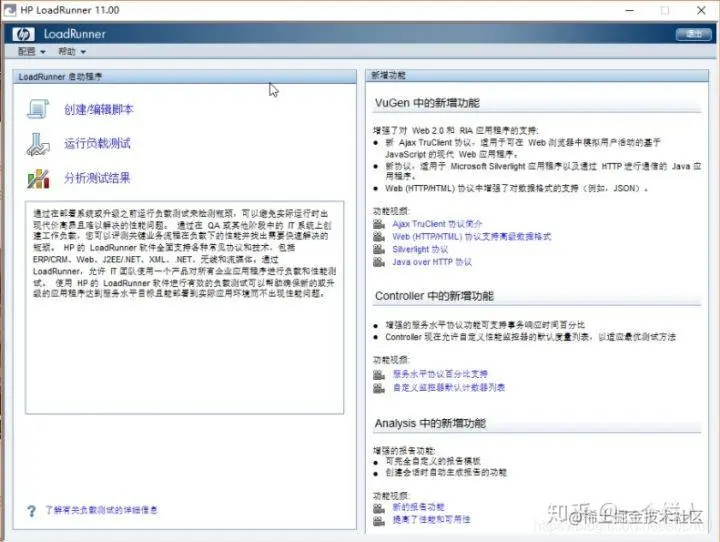This screenshot has width=720, height=542.
Task: Click inside the load testing description text box
Action: (x=185, y=307)
